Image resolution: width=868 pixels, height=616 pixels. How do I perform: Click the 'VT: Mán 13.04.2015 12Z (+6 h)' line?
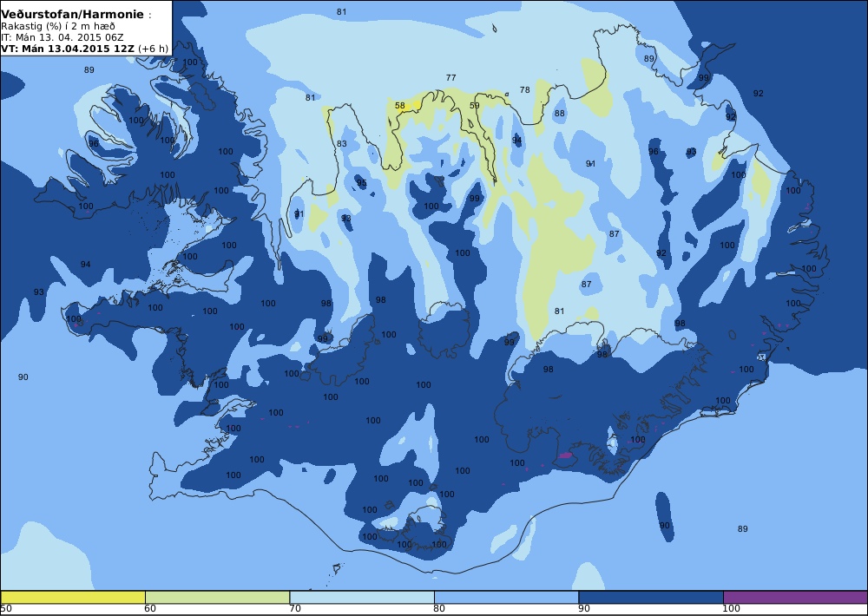pos(84,49)
